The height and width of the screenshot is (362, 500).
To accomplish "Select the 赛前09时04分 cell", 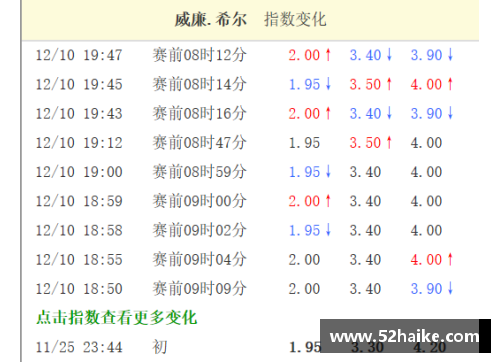I will [x=200, y=259].
